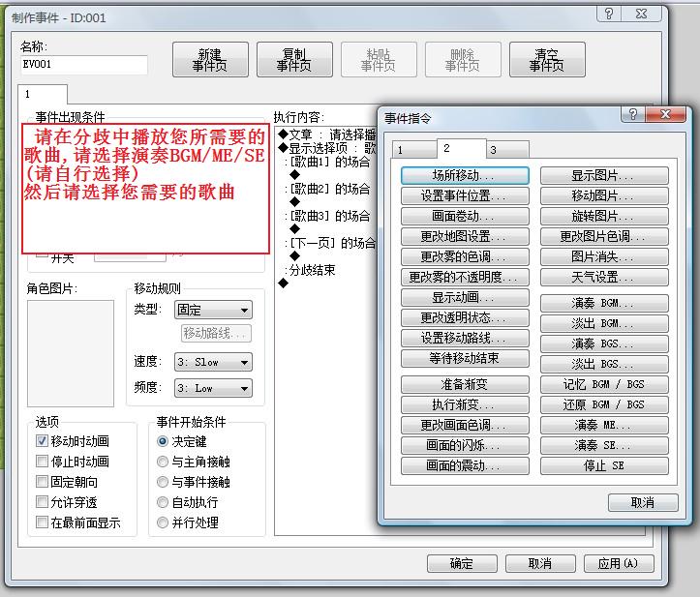Click 画面卷动 command button
The image size is (700, 597).
point(465,217)
